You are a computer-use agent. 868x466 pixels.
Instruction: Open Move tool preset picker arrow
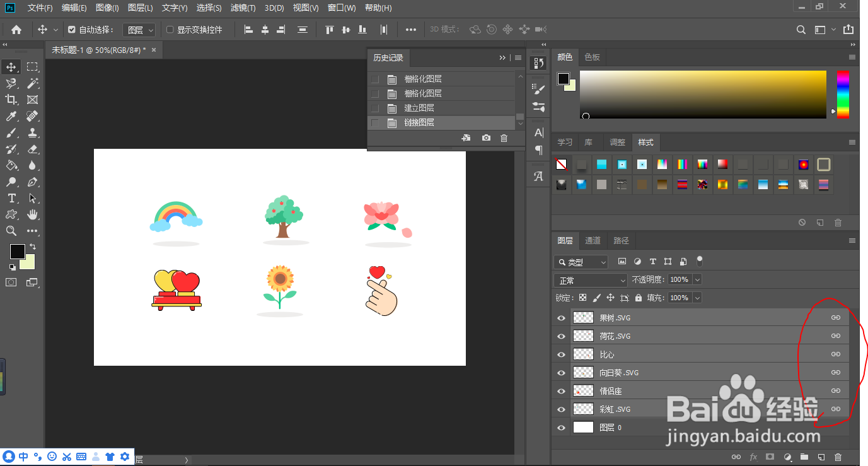(56, 30)
